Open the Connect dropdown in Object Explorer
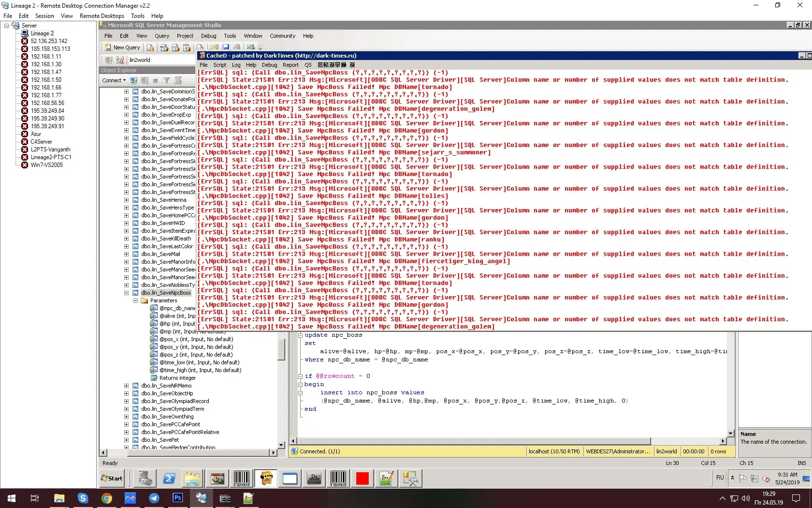The height and width of the screenshot is (508, 812). pyautogui.click(x=114, y=80)
